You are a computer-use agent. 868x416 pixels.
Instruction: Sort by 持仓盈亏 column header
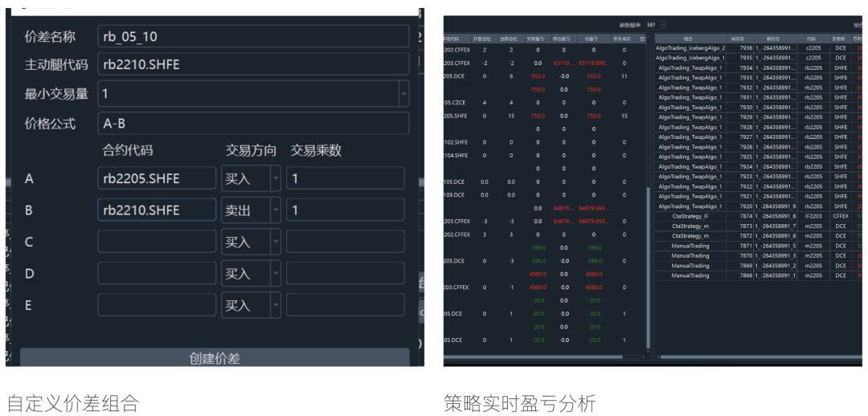tap(563, 39)
